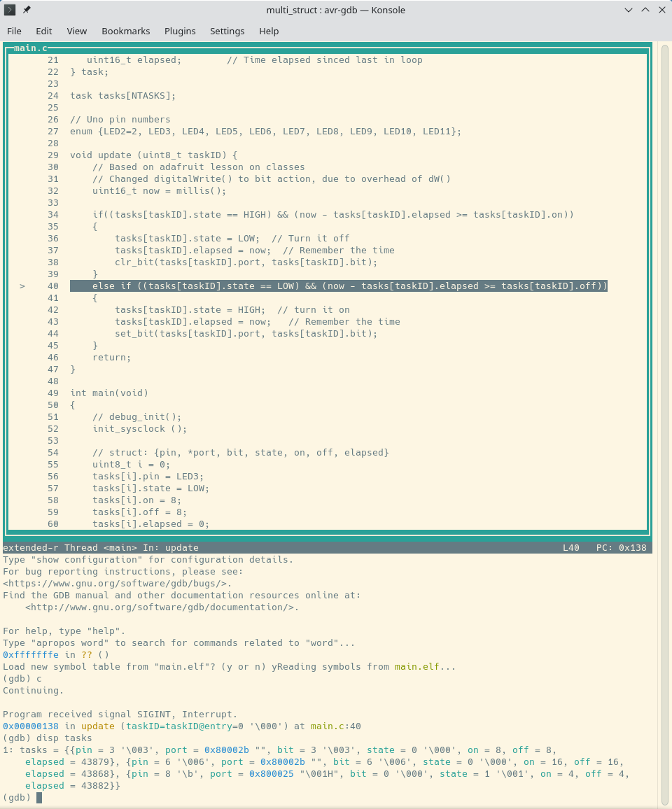Click line 34 if-state HIGH condition
Screen dimensions: 672x809
pyautogui.click(x=333, y=214)
